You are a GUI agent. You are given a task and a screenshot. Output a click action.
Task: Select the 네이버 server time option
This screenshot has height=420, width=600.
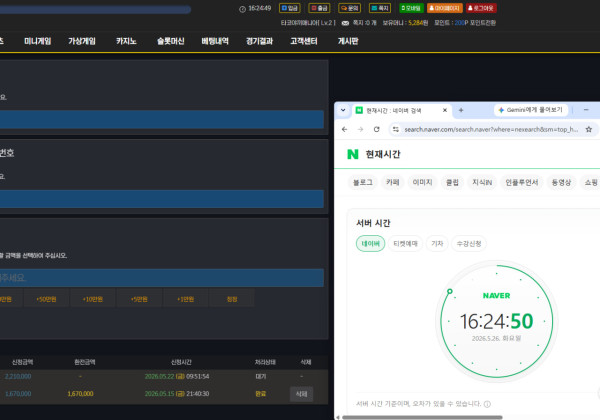click(370, 244)
